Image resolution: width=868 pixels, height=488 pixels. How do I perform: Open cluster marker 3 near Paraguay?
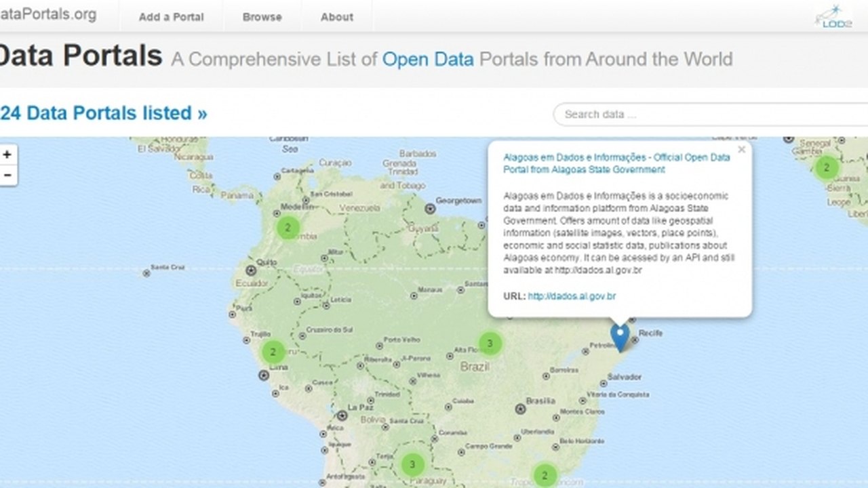pos(412,465)
